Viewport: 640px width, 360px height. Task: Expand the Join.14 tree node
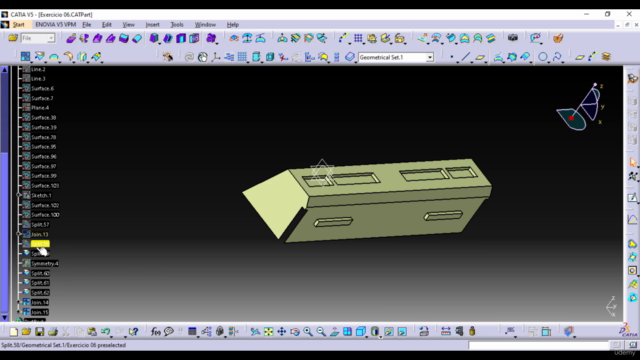pyautogui.click(x=18, y=302)
